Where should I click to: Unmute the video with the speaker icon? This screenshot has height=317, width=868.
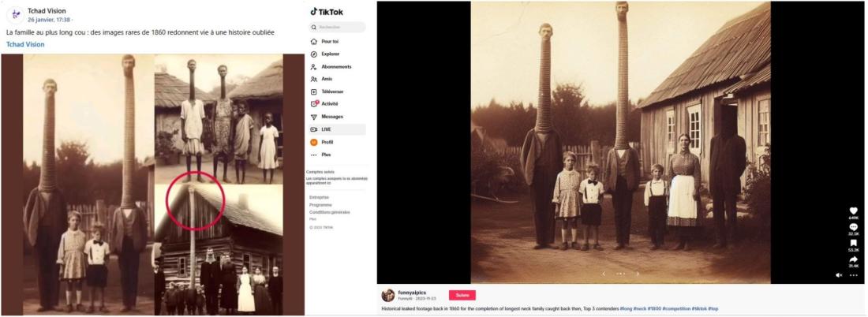[839, 275]
